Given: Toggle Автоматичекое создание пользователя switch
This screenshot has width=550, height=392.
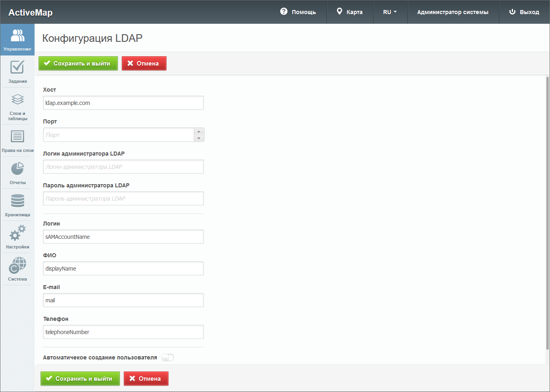Looking at the screenshot, I should click(x=168, y=357).
